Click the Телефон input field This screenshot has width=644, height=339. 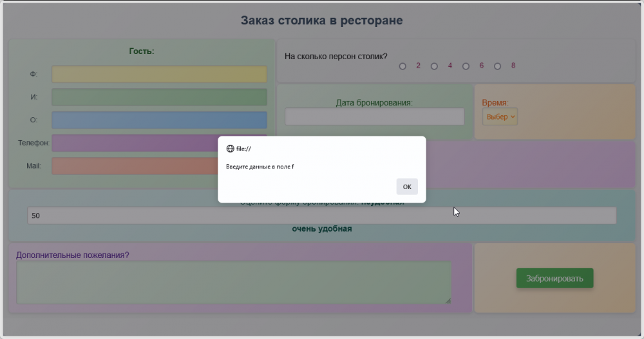[159, 143]
